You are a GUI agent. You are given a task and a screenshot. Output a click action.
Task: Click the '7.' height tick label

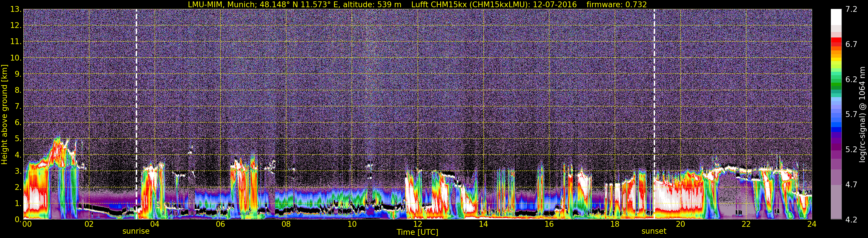(18, 106)
